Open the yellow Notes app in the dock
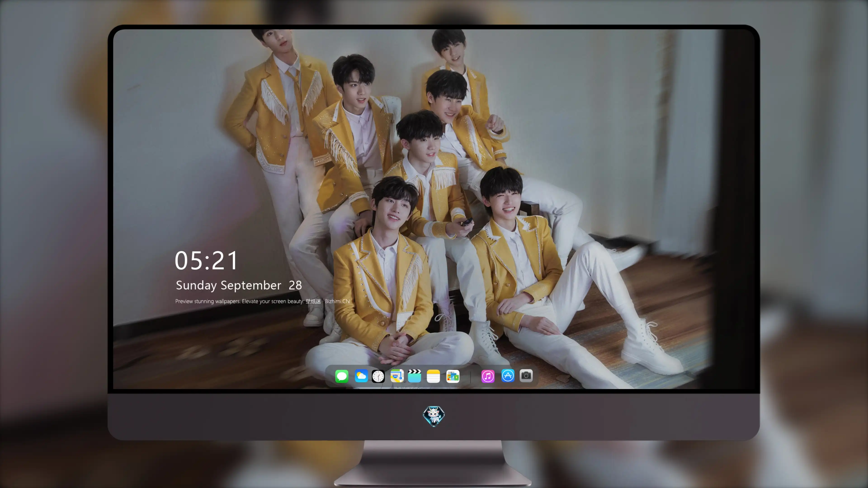The image size is (868, 488). (x=433, y=376)
